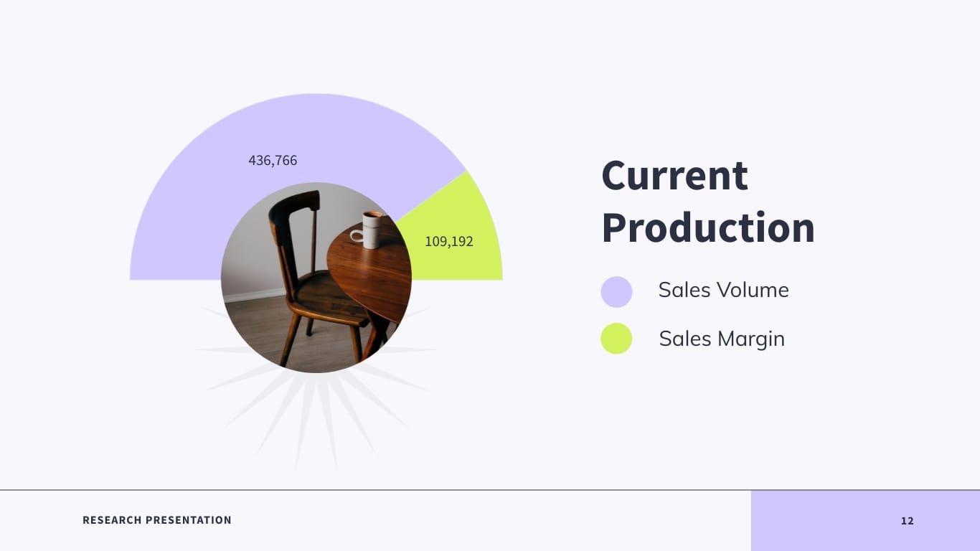Select the purple footer box
The image size is (980, 551).
(825, 521)
